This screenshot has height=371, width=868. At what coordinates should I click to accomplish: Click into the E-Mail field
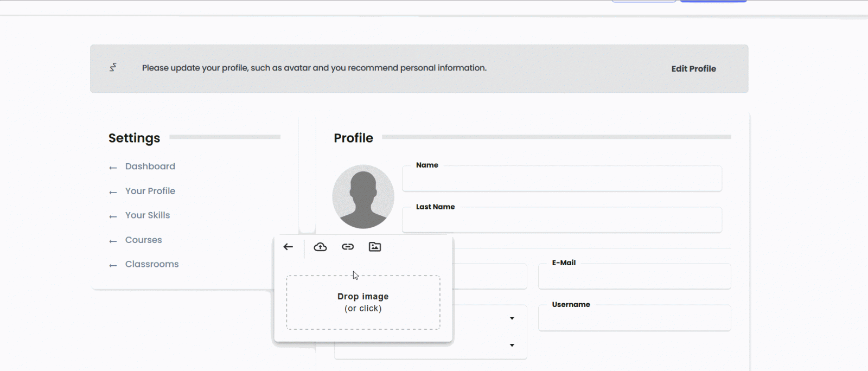(635, 277)
